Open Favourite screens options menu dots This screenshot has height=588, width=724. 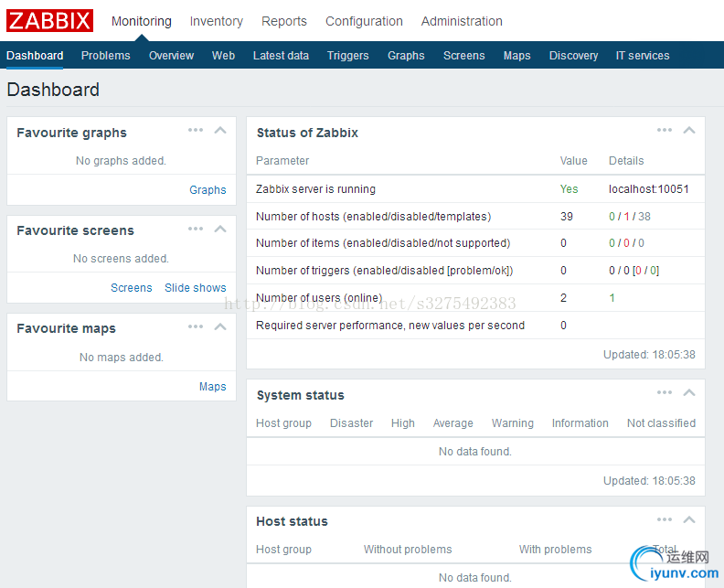pos(196,229)
